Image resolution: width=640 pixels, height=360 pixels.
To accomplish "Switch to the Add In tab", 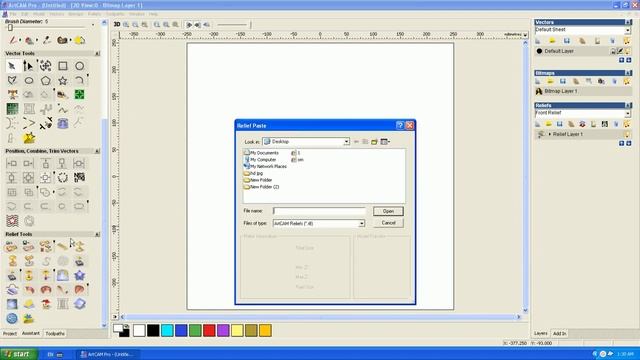I will [559, 333].
